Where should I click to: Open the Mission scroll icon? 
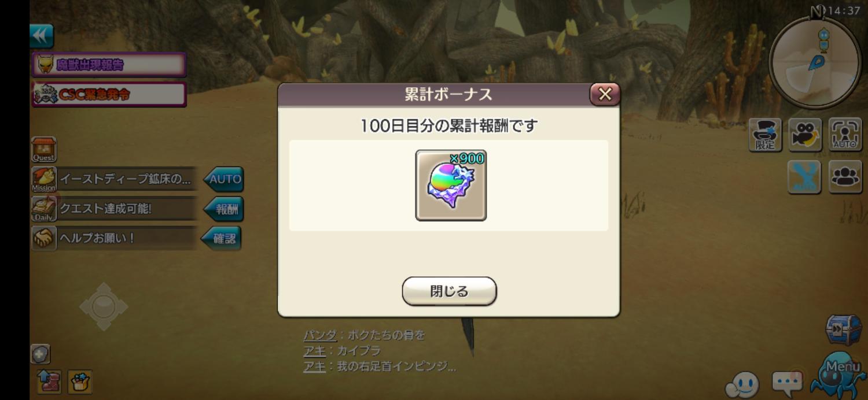44,179
